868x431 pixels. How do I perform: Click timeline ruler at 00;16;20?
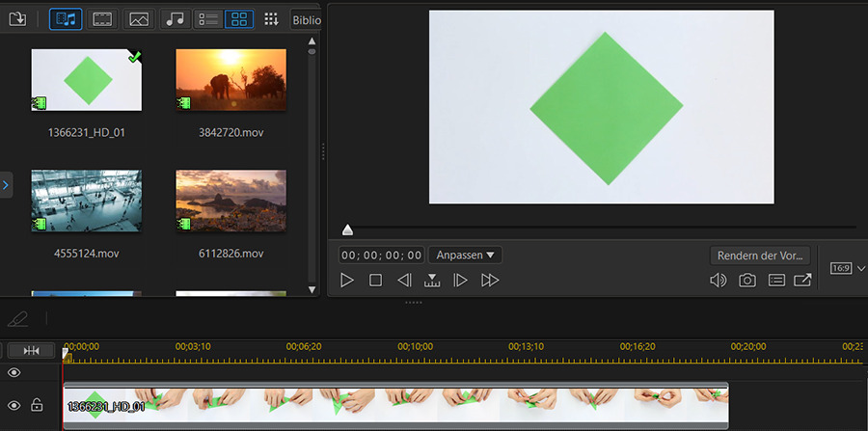(637, 347)
